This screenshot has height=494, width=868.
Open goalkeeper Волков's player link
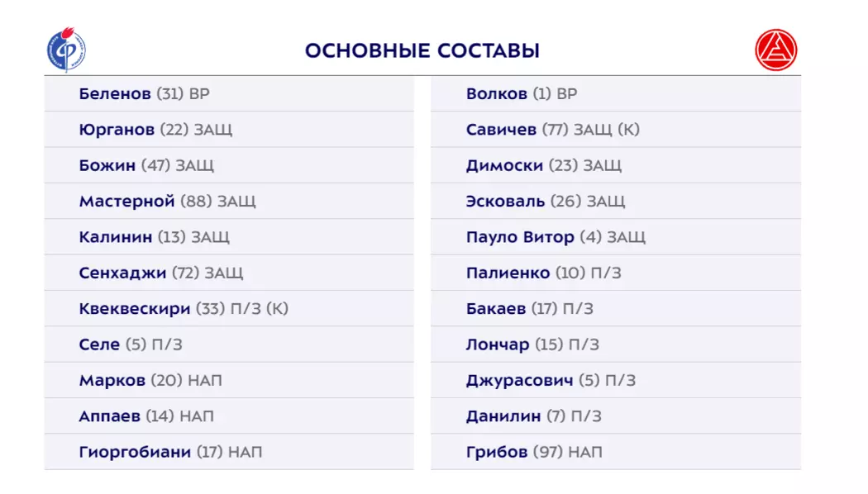(x=496, y=94)
